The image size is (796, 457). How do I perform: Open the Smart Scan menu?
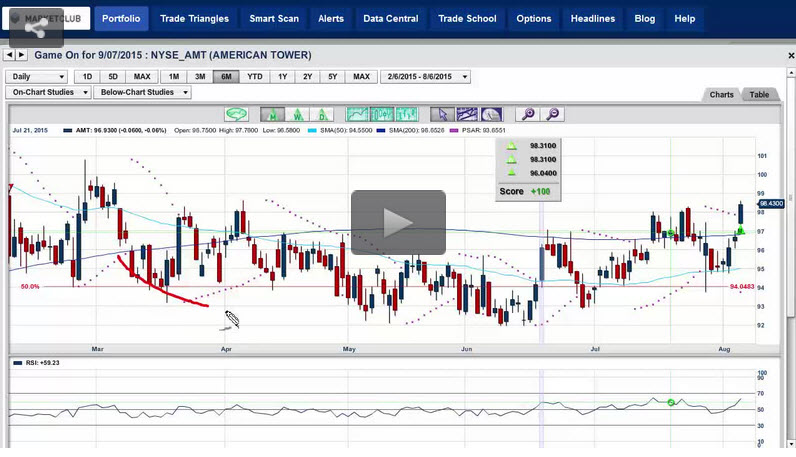[x=274, y=19]
